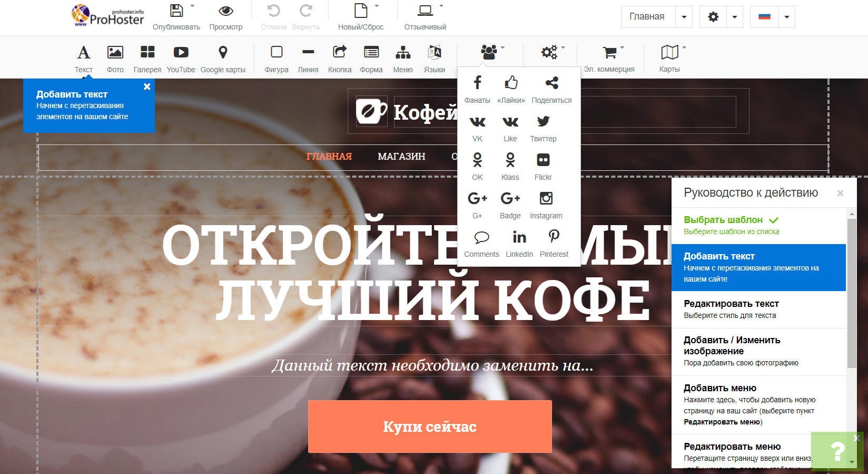Insert a Form element

[371, 59]
